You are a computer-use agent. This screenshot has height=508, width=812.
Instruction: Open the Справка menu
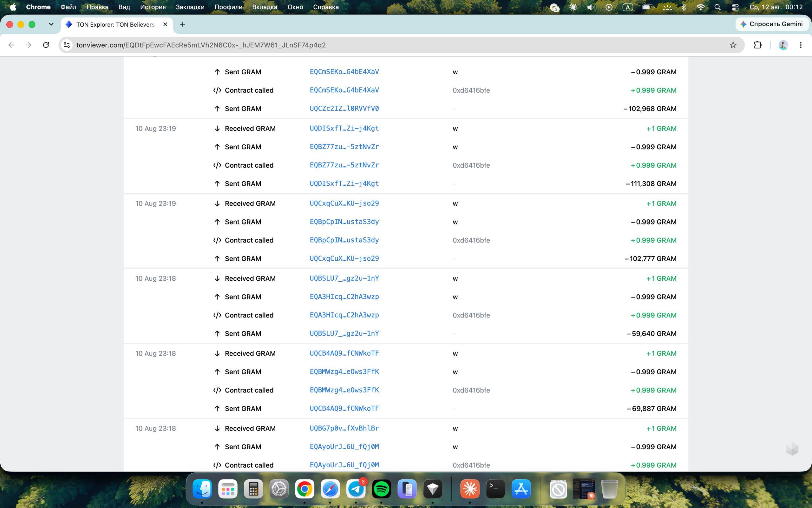pyautogui.click(x=326, y=7)
